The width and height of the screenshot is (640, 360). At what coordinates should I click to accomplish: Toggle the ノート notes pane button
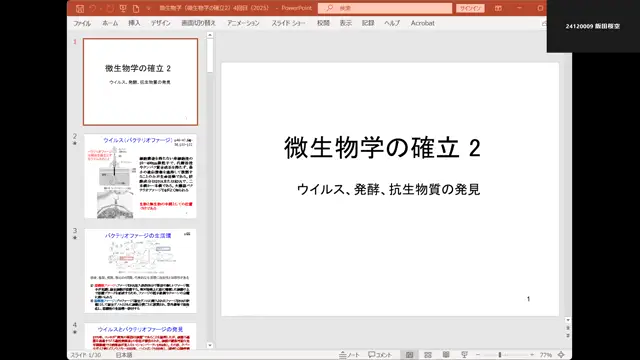(x=349, y=355)
